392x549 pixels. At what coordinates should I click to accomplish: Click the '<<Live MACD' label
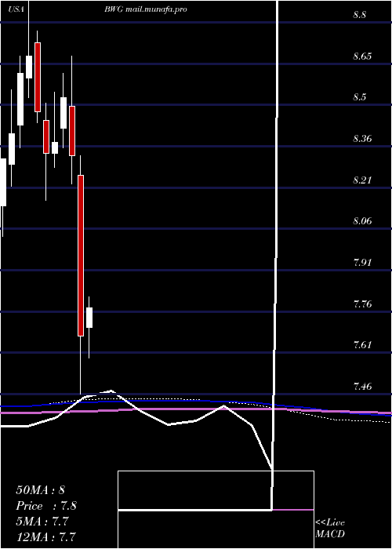(x=330, y=529)
